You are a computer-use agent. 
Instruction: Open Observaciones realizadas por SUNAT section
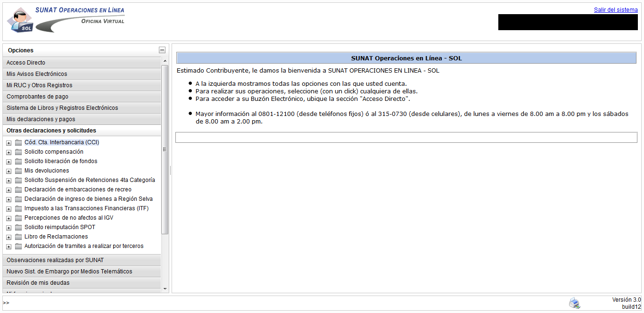coord(82,260)
